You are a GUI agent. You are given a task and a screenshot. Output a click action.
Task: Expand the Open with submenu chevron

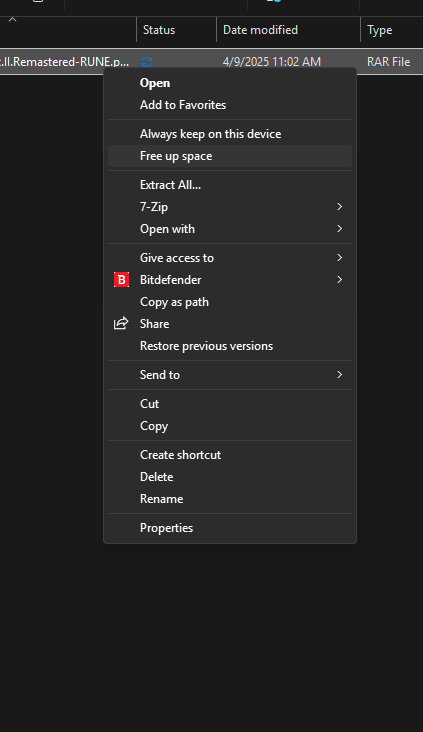coord(339,228)
